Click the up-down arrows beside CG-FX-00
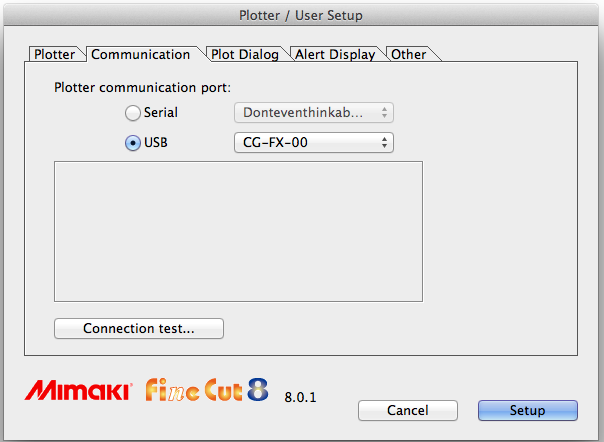Screen dimensions: 604x442 point(385,143)
